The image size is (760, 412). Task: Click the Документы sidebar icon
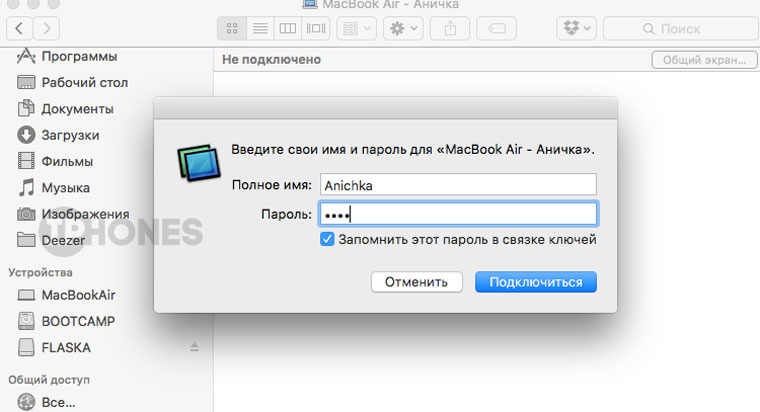[x=26, y=108]
